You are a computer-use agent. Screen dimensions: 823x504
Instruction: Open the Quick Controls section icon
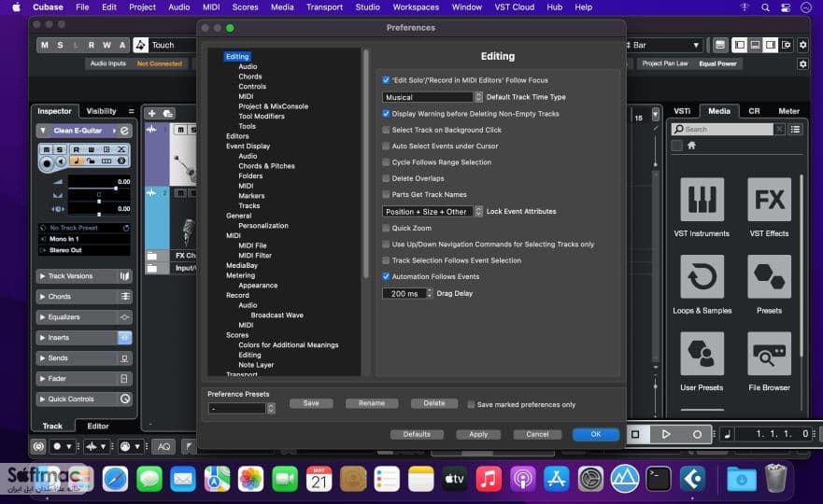pos(125,399)
